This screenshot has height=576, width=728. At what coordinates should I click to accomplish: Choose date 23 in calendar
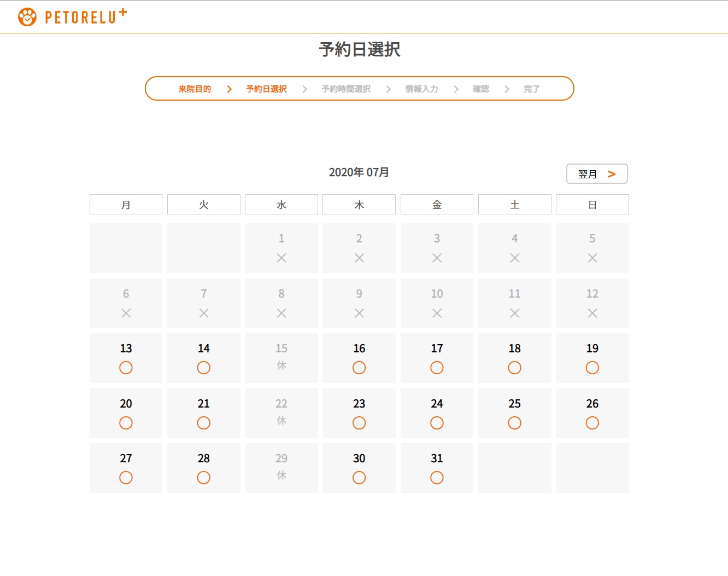[359, 413]
